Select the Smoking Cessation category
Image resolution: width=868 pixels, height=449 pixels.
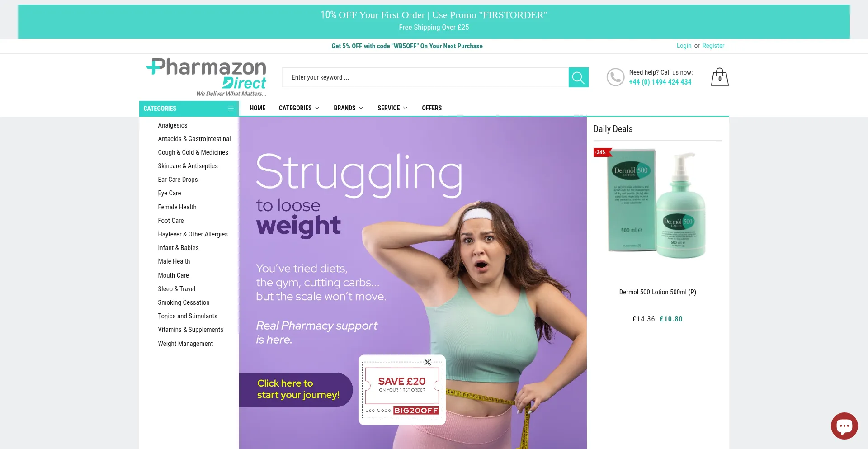[x=184, y=302]
